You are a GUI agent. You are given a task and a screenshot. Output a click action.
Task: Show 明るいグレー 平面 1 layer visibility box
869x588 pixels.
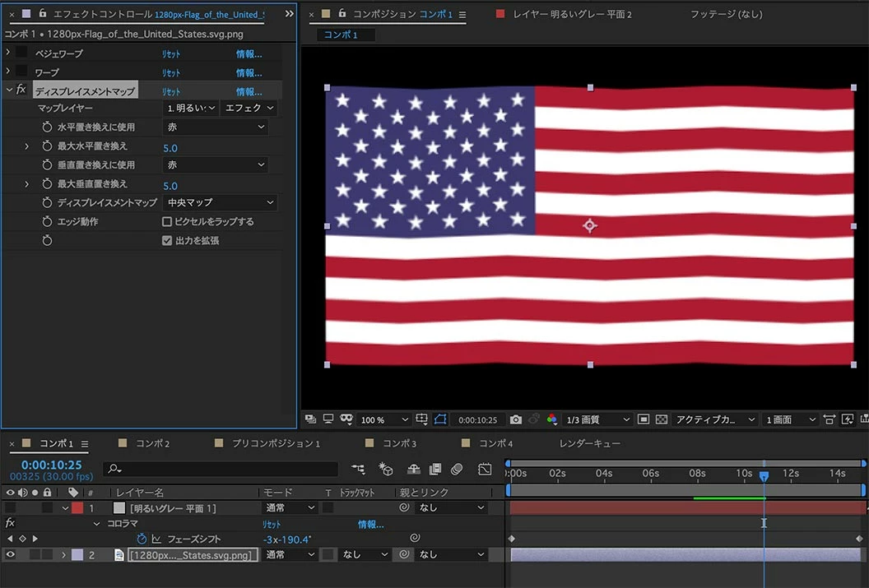point(10,507)
